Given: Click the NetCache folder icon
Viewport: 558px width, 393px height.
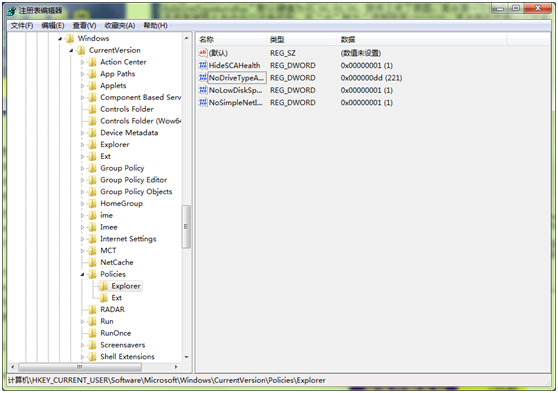Looking at the screenshot, I should (x=93, y=262).
